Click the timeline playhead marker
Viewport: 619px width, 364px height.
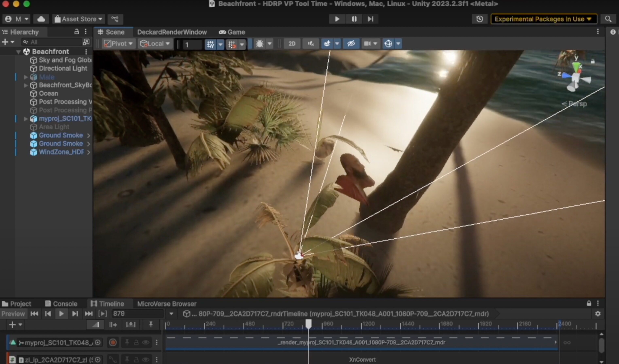[x=308, y=324]
